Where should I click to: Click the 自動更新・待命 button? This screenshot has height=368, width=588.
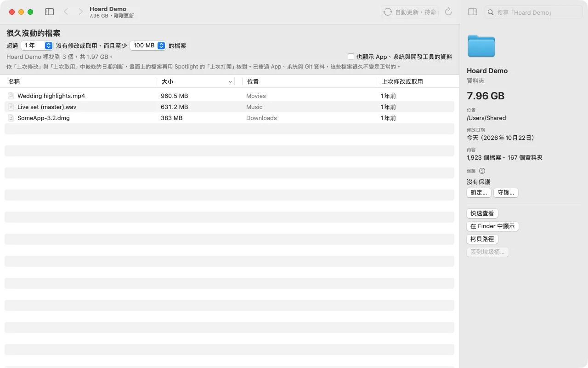[x=410, y=12]
